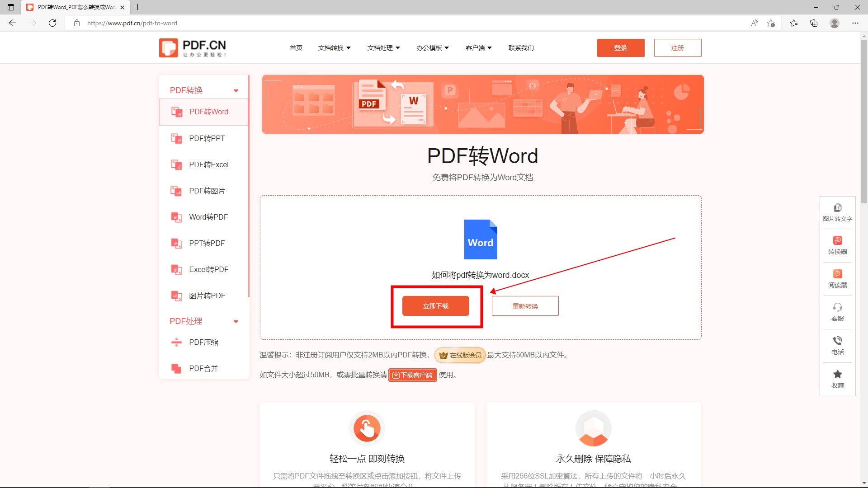868x488 pixels.
Task: Select Excel转PDF in sidebar
Action: click(x=204, y=269)
